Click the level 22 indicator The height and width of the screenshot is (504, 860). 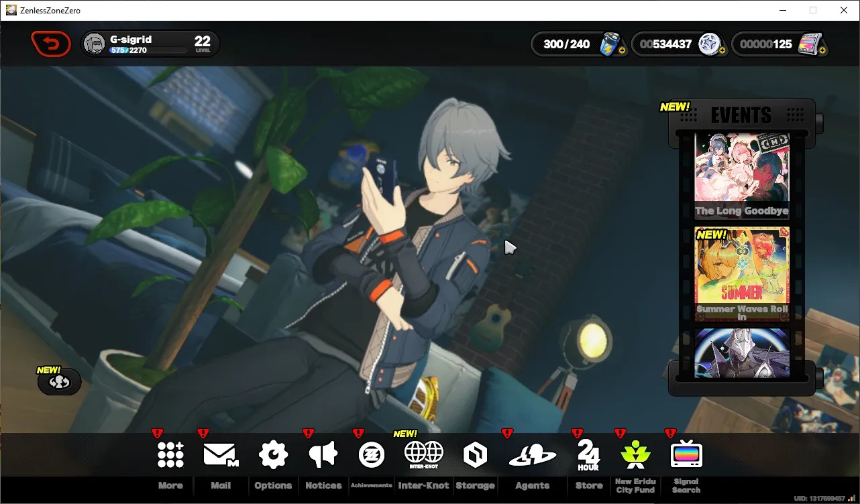pos(203,44)
